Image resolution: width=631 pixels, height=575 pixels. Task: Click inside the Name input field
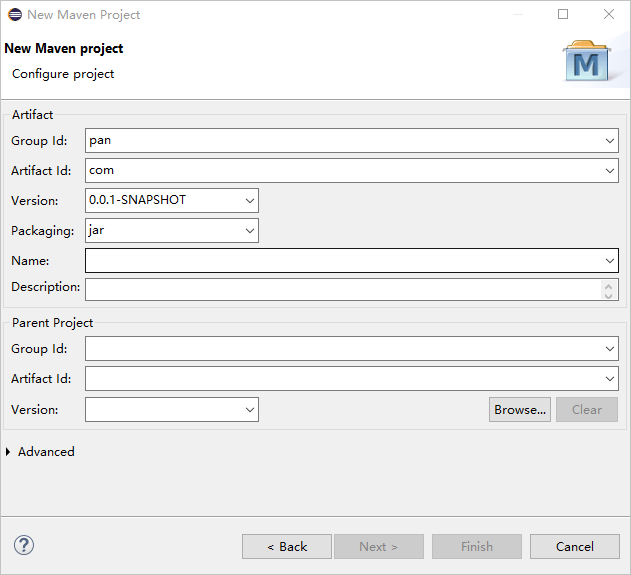pos(344,261)
